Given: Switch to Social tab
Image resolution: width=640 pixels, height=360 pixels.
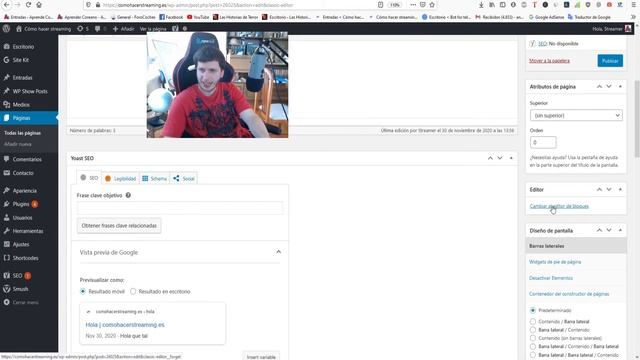Looking at the screenshot, I should tap(184, 178).
